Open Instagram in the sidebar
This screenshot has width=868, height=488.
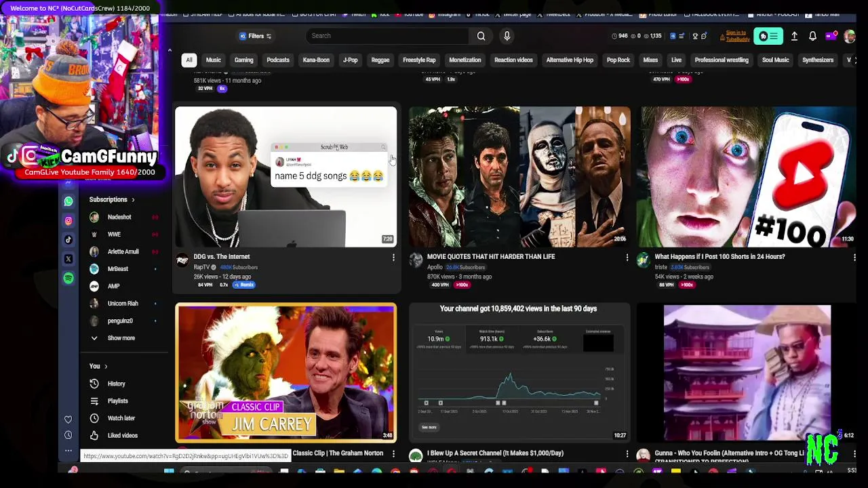pos(68,220)
